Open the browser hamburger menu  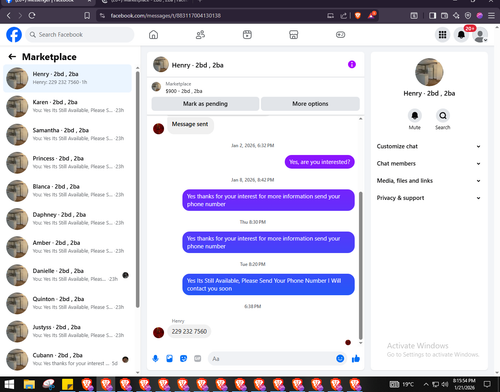click(x=491, y=16)
